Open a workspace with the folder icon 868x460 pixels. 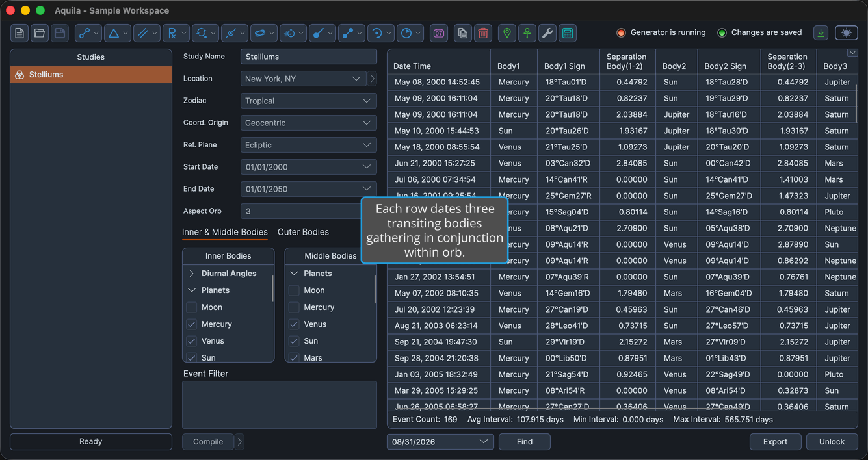(x=40, y=33)
